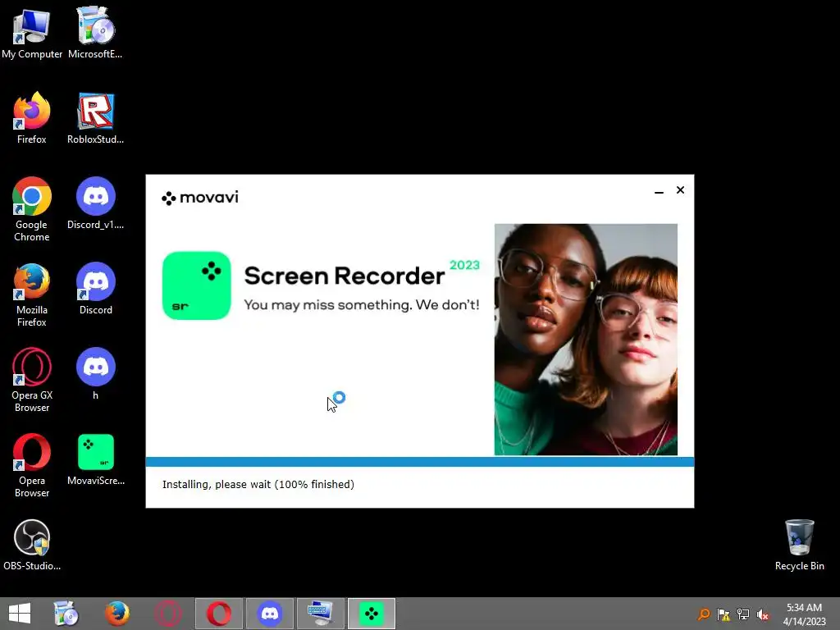This screenshot has width=840, height=630.
Task: Click the movavi logo in installer
Action: 200,198
